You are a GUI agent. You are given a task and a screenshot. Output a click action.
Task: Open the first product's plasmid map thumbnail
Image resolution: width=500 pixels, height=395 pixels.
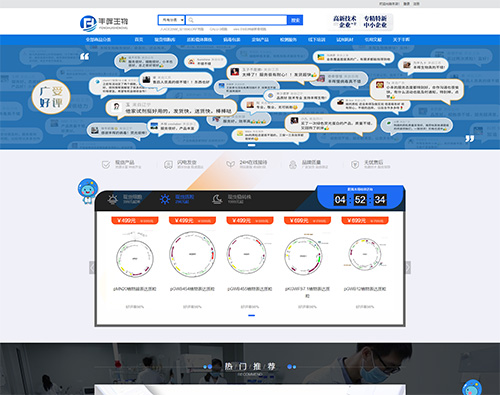click(x=135, y=254)
